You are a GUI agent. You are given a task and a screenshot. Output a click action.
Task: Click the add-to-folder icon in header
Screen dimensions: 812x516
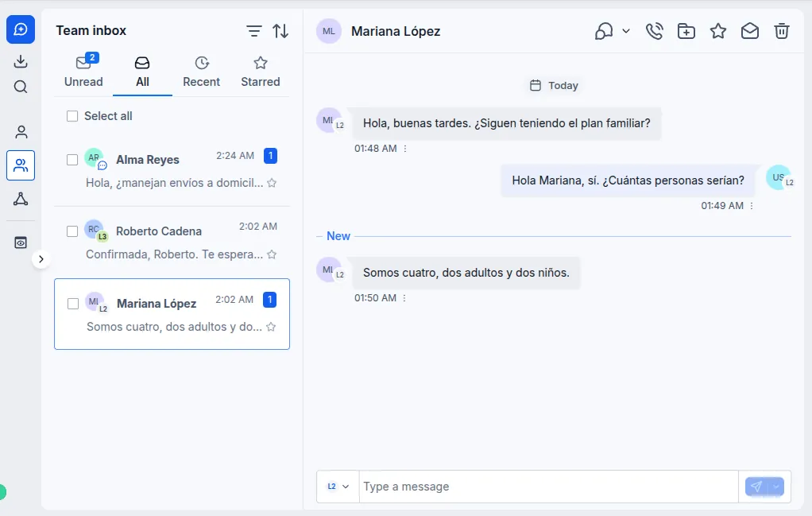pyautogui.click(x=686, y=31)
